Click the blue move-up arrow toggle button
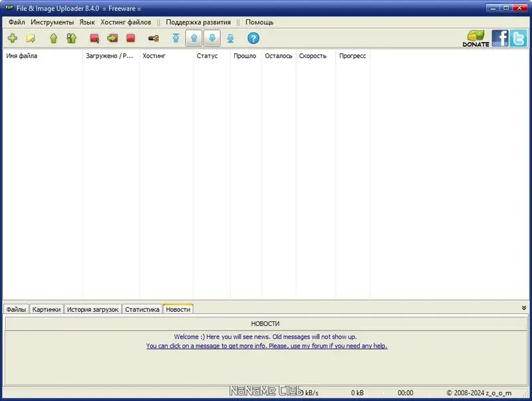 (x=193, y=39)
